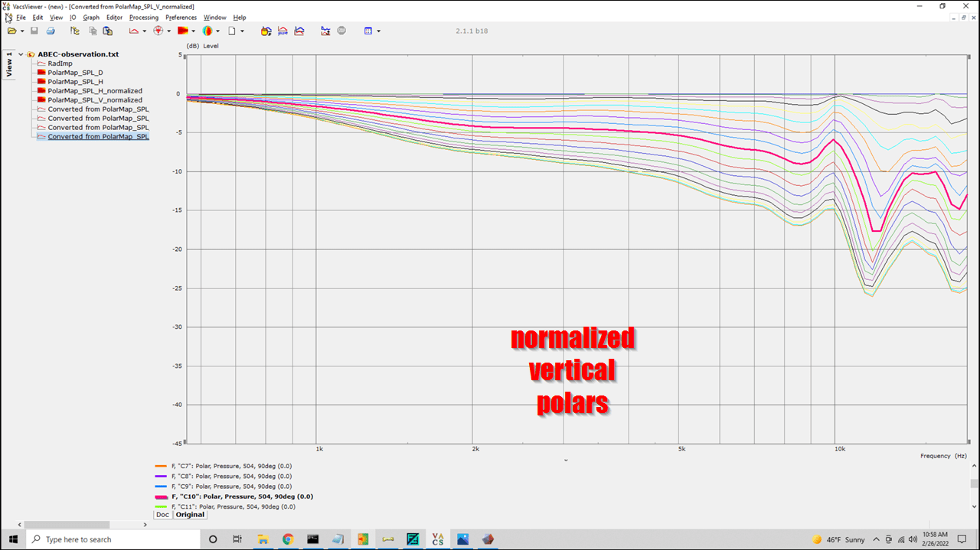Open the VACS app on the taskbar
Image resolution: width=980 pixels, height=550 pixels.
(438, 539)
